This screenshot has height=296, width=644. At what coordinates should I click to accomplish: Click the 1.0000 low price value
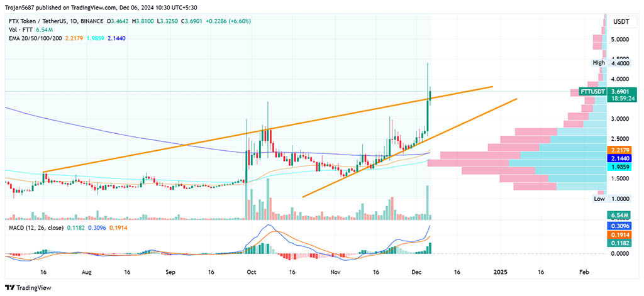(x=619, y=199)
